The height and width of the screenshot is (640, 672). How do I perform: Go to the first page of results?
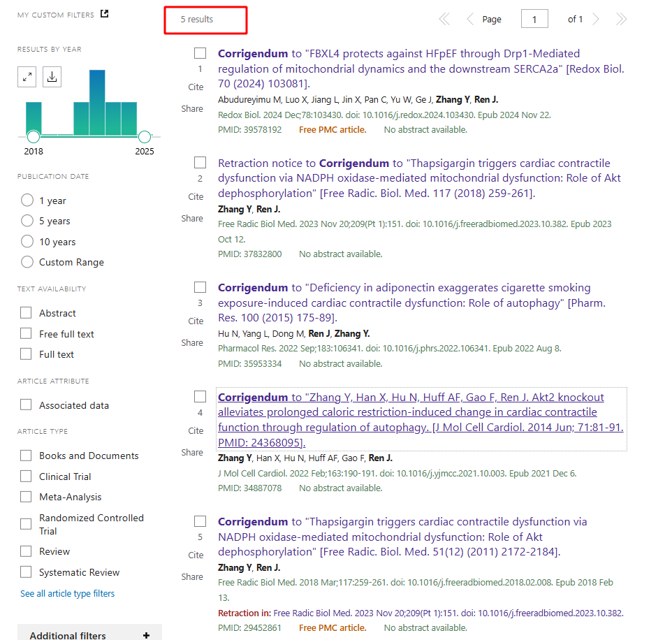pyautogui.click(x=444, y=20)
